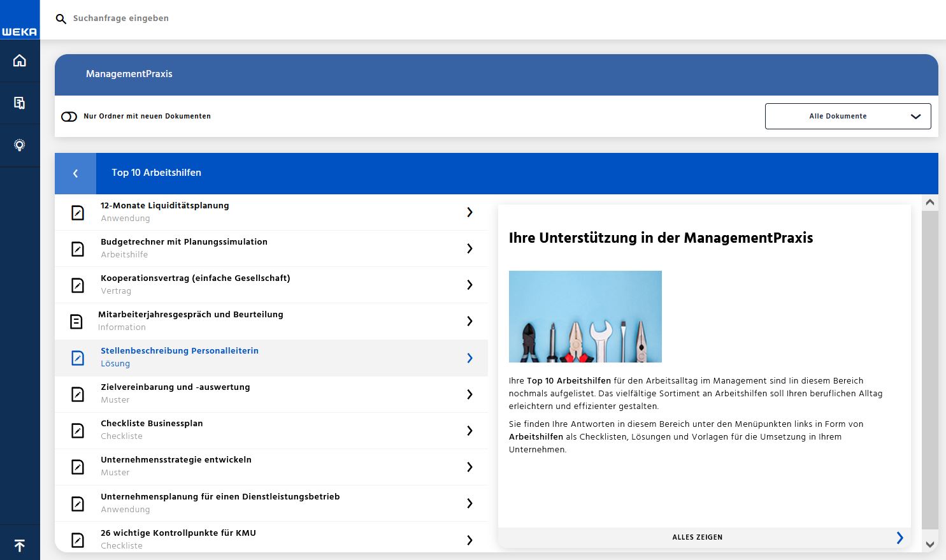
Task: Toggle Nur Ordner mit neuen Dokumenten
Action: (69, 117)
